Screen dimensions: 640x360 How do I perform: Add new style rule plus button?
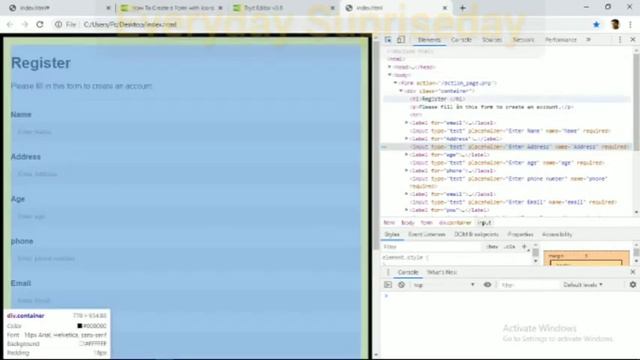tap(524, 247)
